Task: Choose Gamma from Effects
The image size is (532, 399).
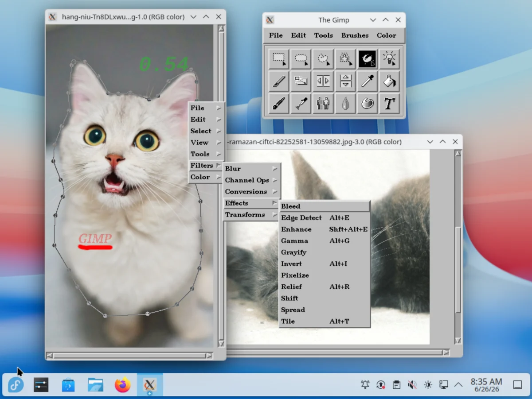Action: coord(325,241)
